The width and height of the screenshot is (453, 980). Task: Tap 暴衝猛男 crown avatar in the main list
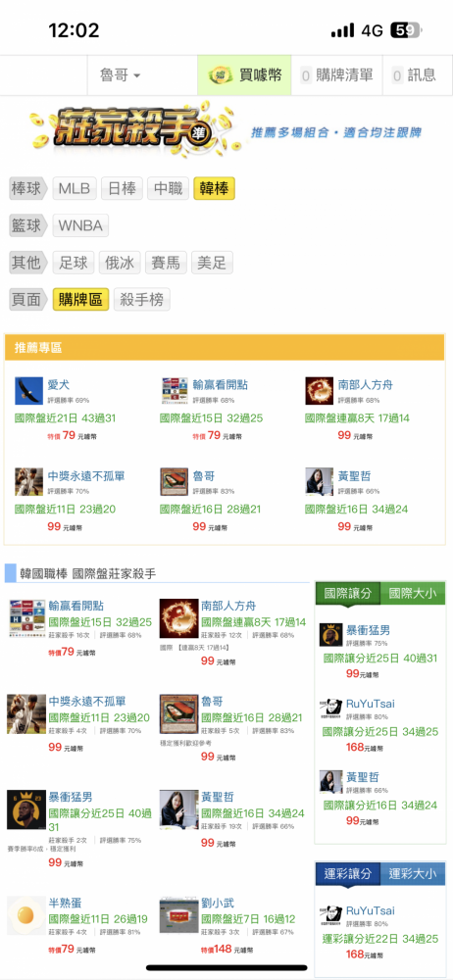pyautogui.click(x=26, y=810)
